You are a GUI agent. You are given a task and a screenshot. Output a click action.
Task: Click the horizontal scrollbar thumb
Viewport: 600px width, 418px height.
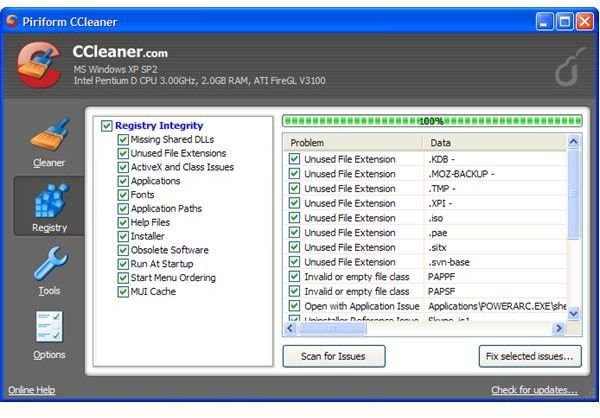(332, 328)
